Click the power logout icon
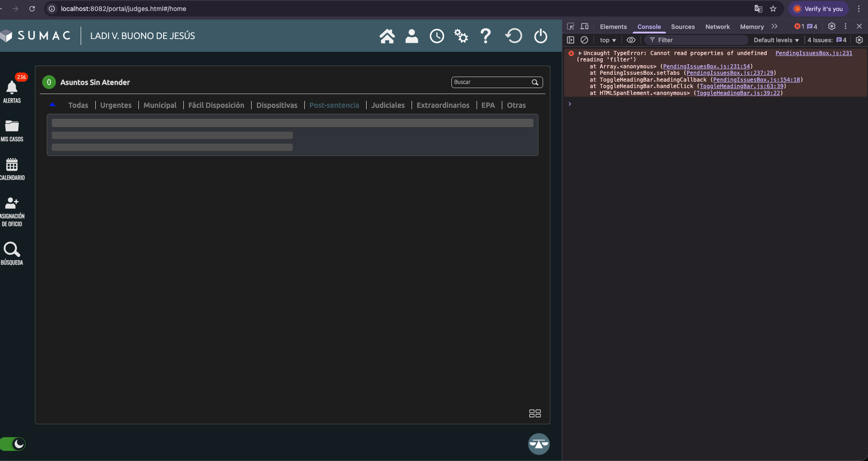The height and width of the screenshot is (461, 868). [x=540, y=36]
